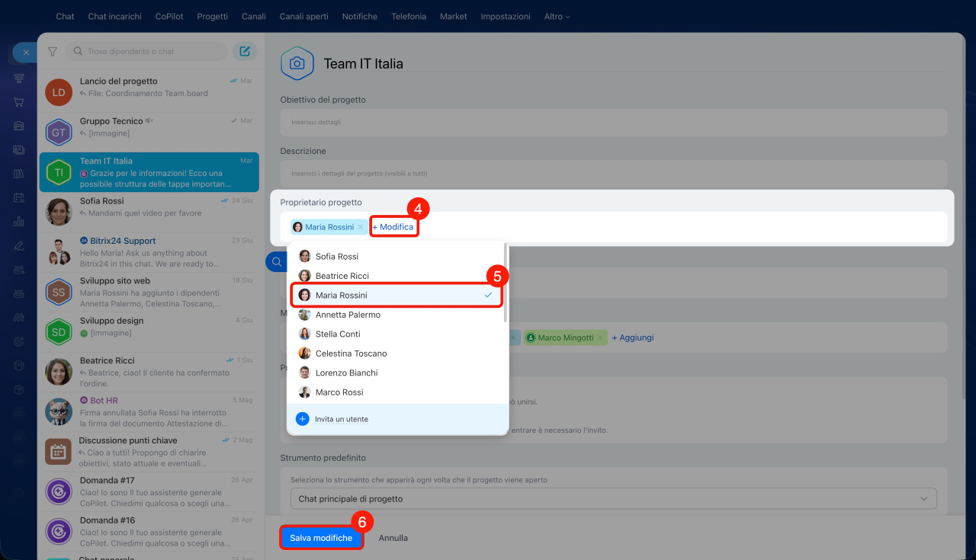Click the blue plus icon beside Invita un utente

303,419
